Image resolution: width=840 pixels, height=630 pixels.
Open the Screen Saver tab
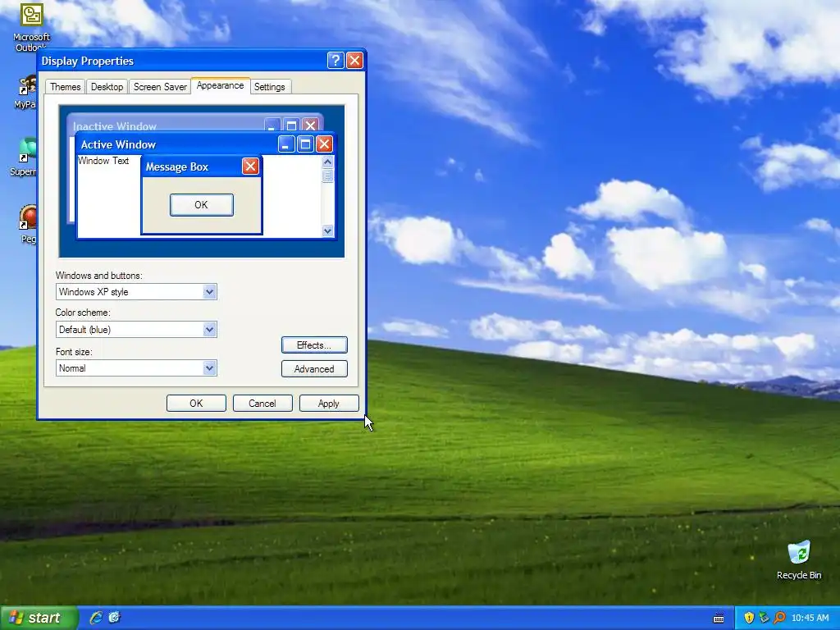pos(160,87)
